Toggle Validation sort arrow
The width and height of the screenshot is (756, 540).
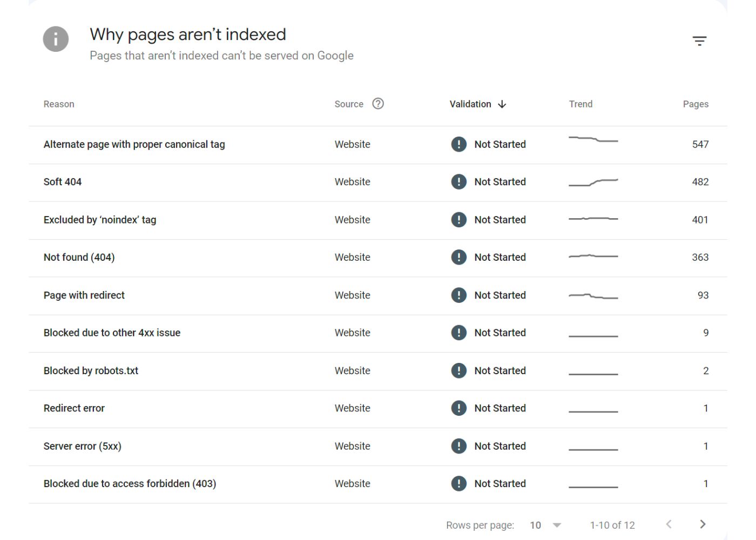[x=502, y=104]
